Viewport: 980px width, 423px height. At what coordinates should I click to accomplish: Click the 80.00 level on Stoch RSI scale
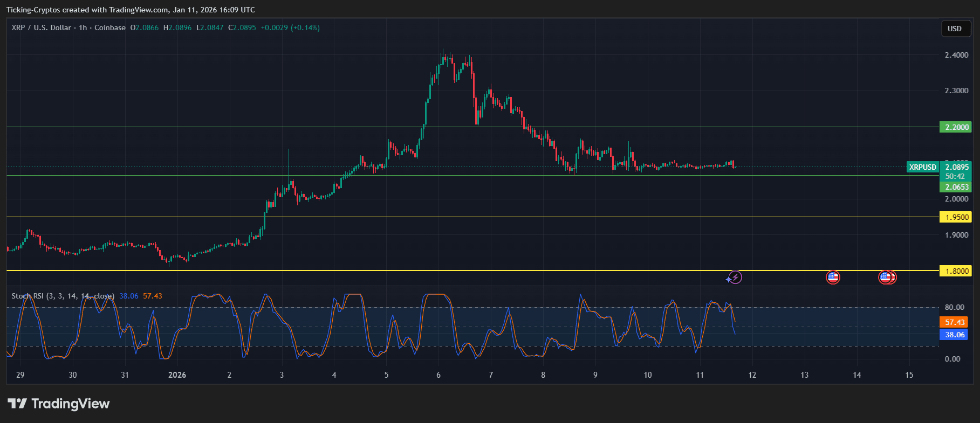(x=954, y=307)
